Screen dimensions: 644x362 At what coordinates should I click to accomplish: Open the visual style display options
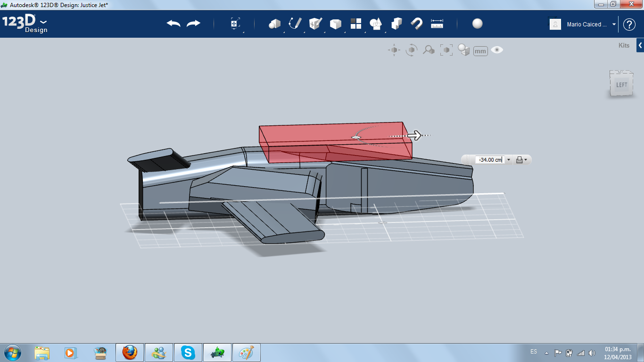(x=464, y=50)
